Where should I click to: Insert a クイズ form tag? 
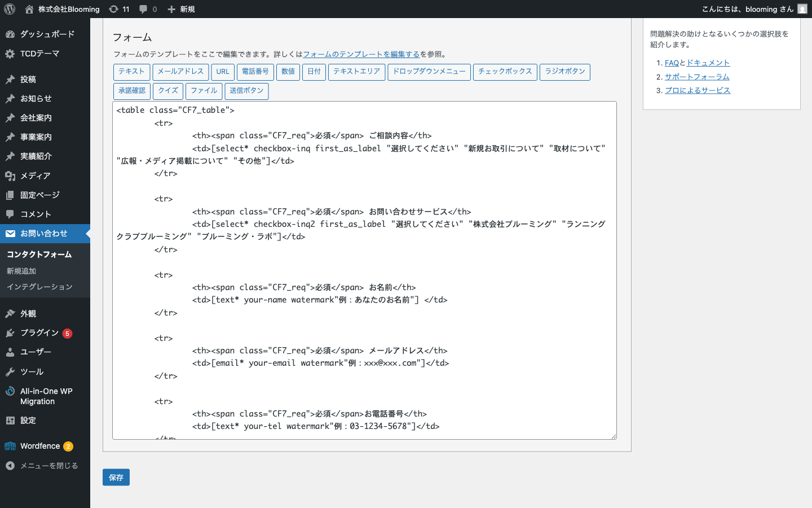point(168,91)
